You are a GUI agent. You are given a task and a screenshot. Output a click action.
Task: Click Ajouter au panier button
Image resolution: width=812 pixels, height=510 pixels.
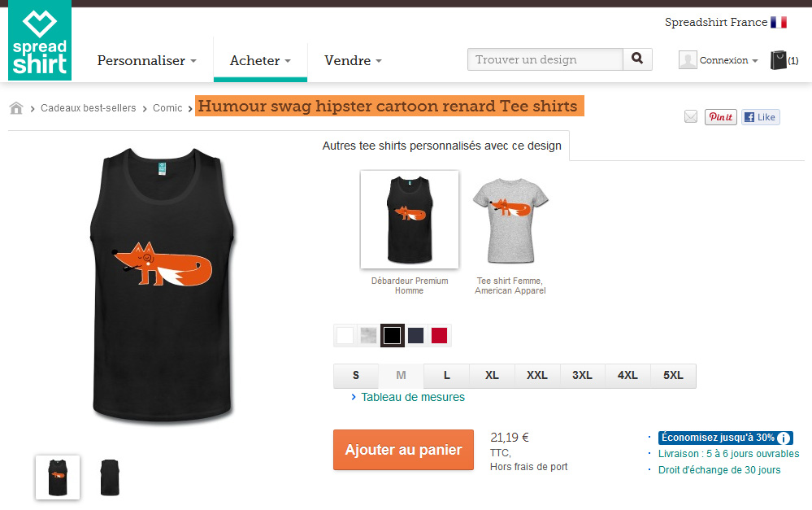click(x=403, y=450)
